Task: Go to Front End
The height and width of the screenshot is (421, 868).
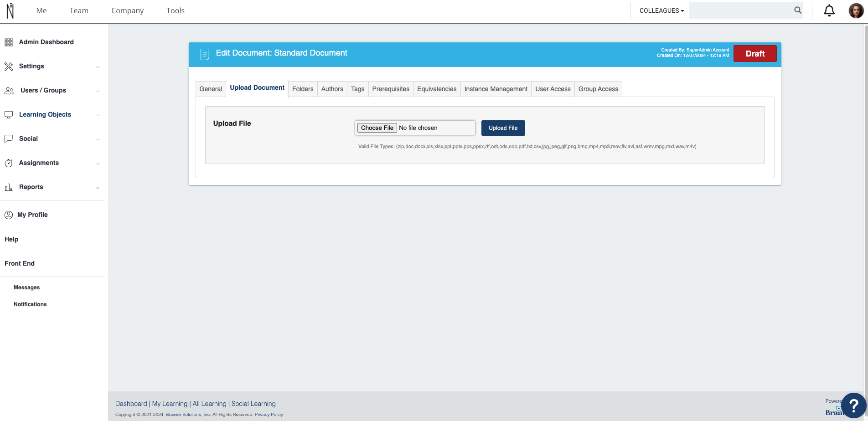Action: coord(20,263)
